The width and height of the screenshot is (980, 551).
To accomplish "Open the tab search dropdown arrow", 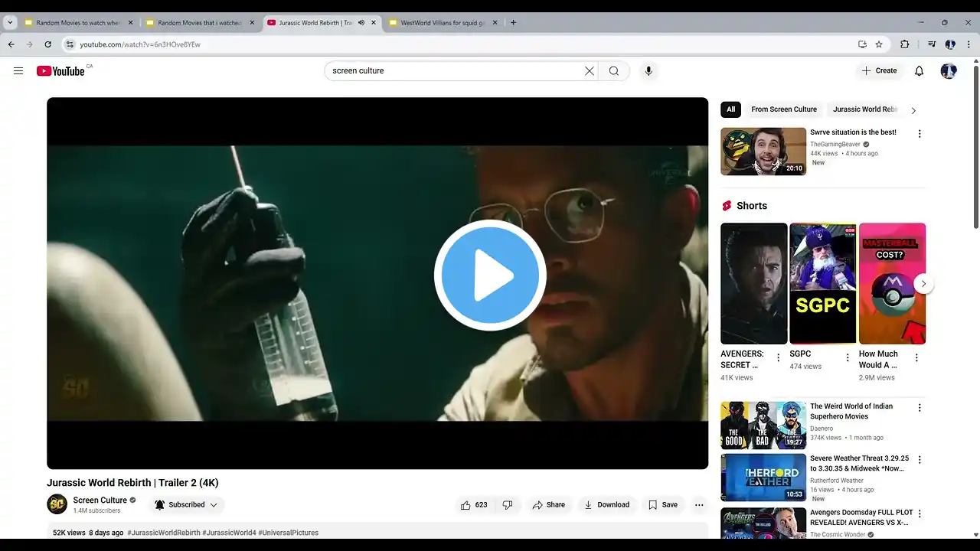I will [x=10, y=23].
